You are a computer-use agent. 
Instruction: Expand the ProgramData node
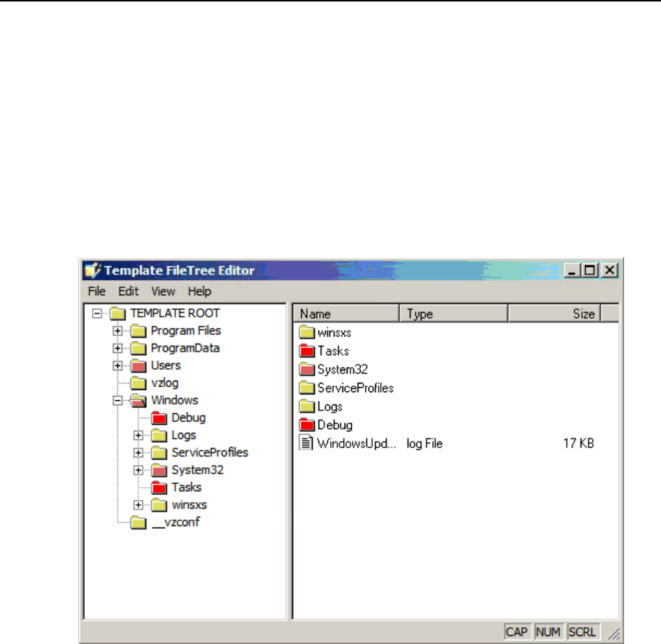click(117, 348)
